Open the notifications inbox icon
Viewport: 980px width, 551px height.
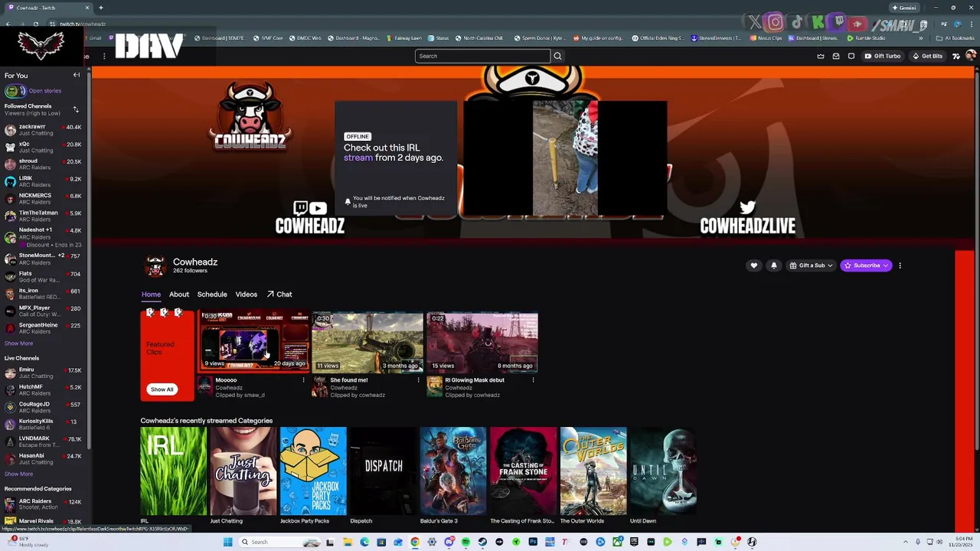(x=836, y=56)
